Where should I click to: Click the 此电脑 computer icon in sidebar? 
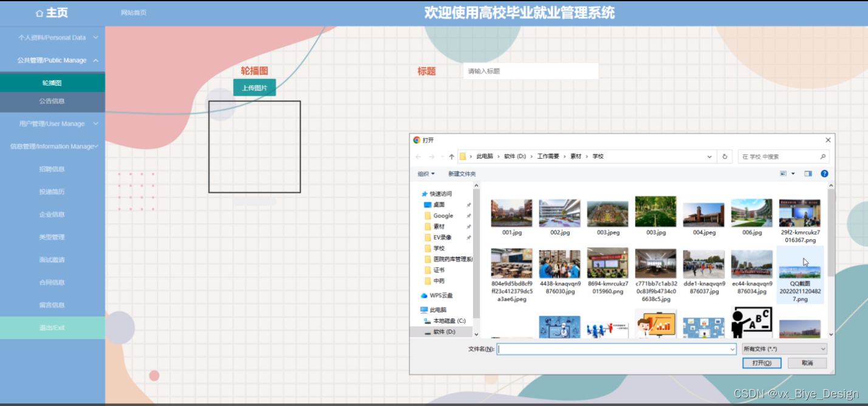[x=424, y=310]
